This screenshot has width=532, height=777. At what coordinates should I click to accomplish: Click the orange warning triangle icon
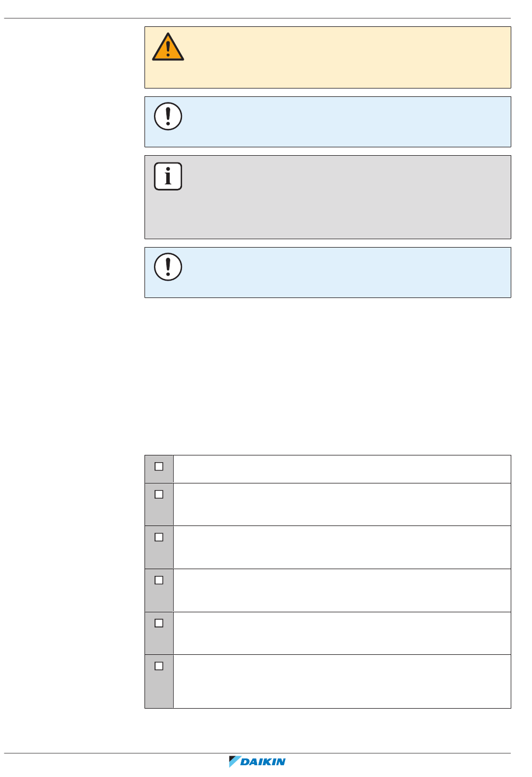[168, 48]
